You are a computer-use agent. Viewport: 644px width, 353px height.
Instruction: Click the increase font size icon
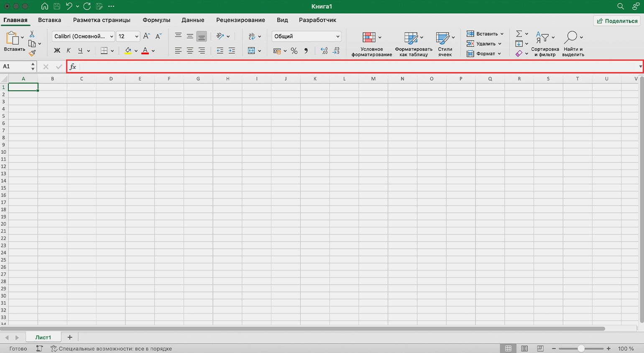click(146, 36)
